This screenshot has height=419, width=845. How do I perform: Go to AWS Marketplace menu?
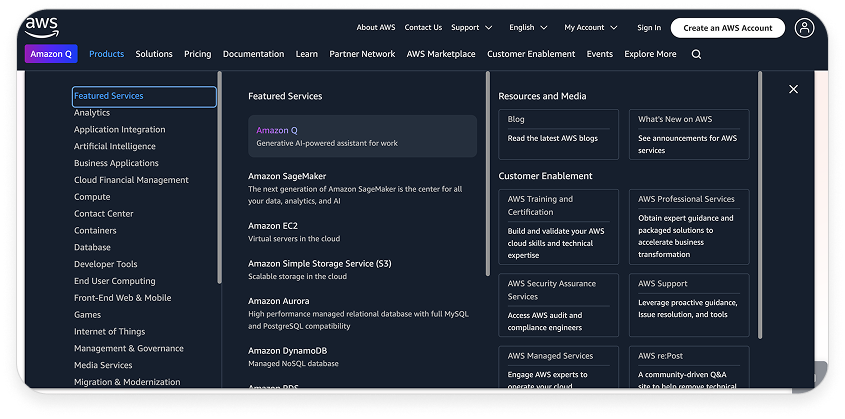pyautogui.click(x=441, y=54)
